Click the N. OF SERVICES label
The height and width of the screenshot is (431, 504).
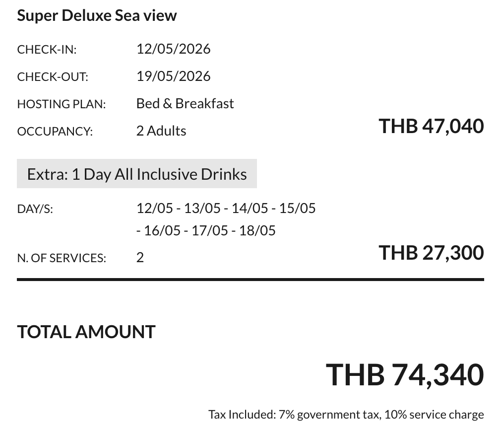(x=62, y=258)
